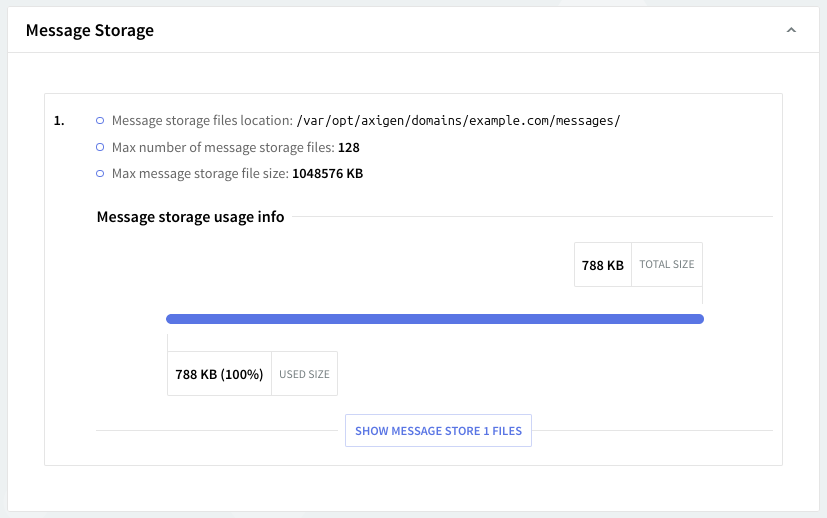
Task: Click the Message Storage panel title
Action: pyautogui.click(x=90, y=30)
